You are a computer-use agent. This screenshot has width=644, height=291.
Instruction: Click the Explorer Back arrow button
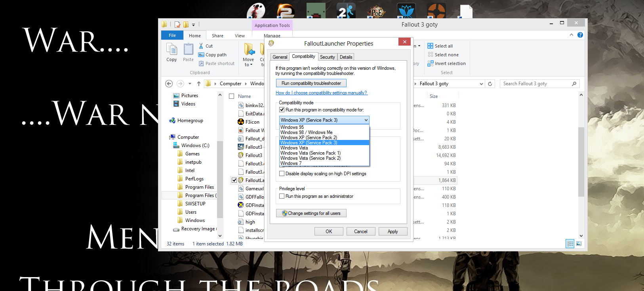169,84
